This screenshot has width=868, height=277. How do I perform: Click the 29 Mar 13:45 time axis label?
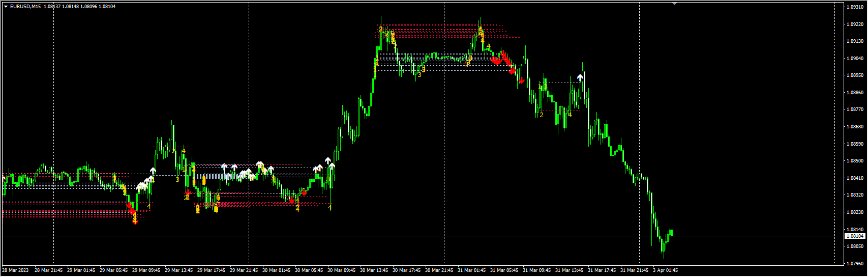point(178,270)
